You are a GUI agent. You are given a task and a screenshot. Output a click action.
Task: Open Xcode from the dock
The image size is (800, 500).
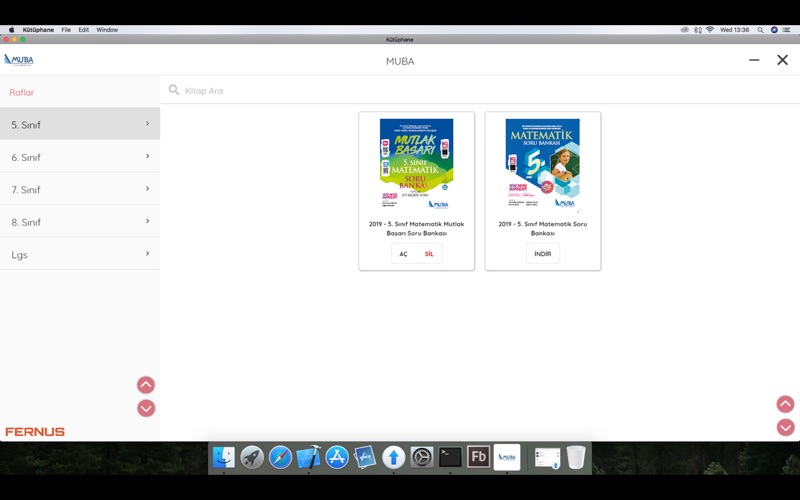(x=309, y=457)
